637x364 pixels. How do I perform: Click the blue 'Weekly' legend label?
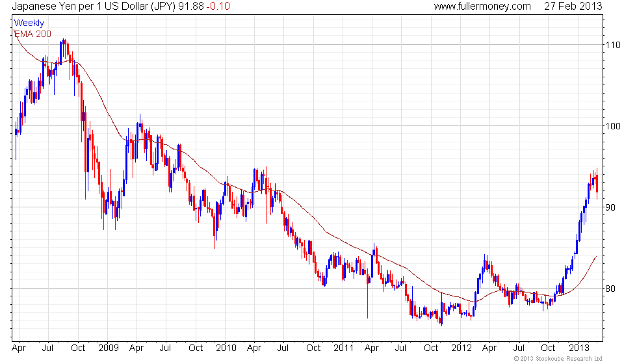29,23
